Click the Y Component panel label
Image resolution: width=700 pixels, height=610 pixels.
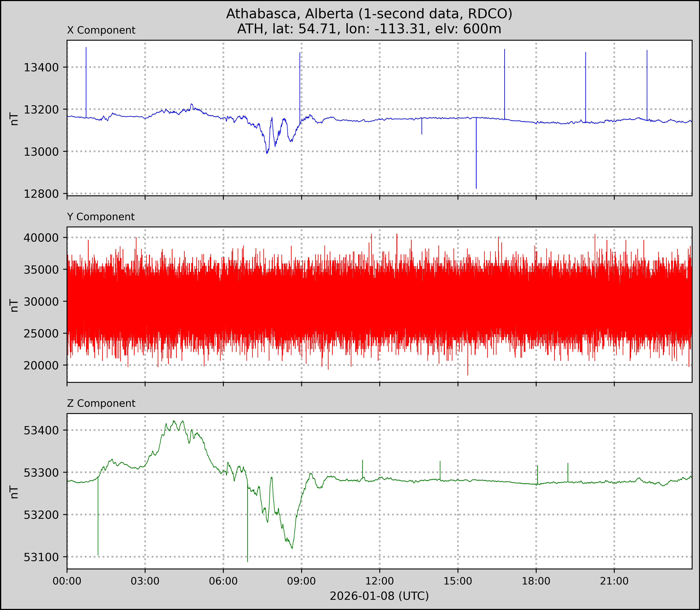tap(101, 217)
